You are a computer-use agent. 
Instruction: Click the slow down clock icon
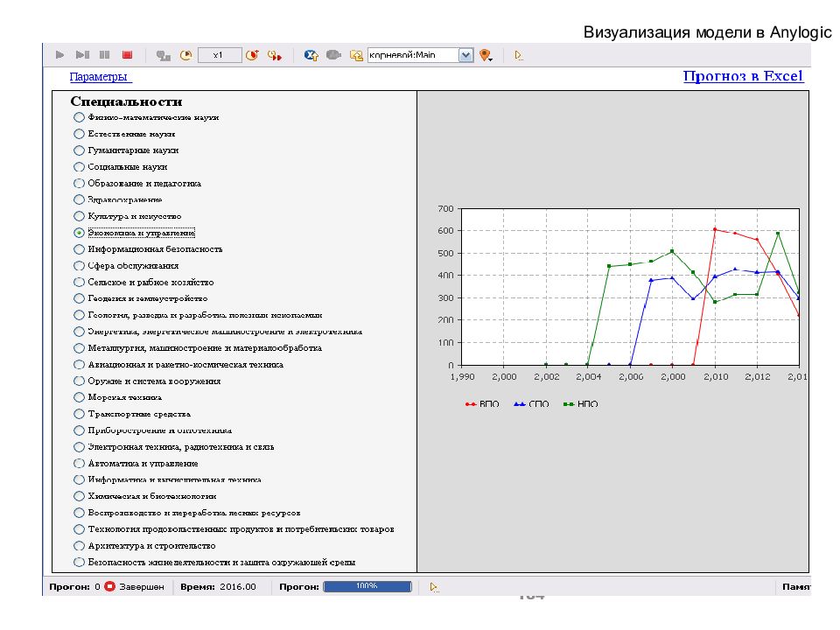[x=185, y=55]
